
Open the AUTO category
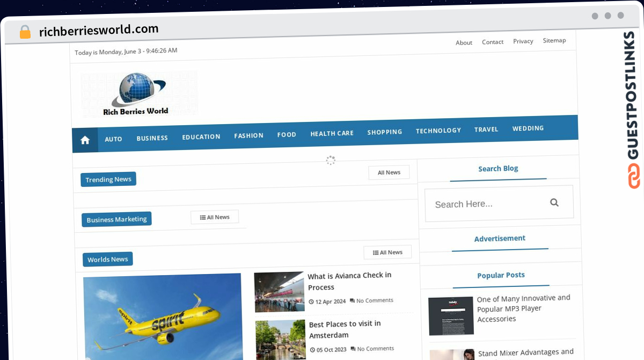(x=113, y=139)
